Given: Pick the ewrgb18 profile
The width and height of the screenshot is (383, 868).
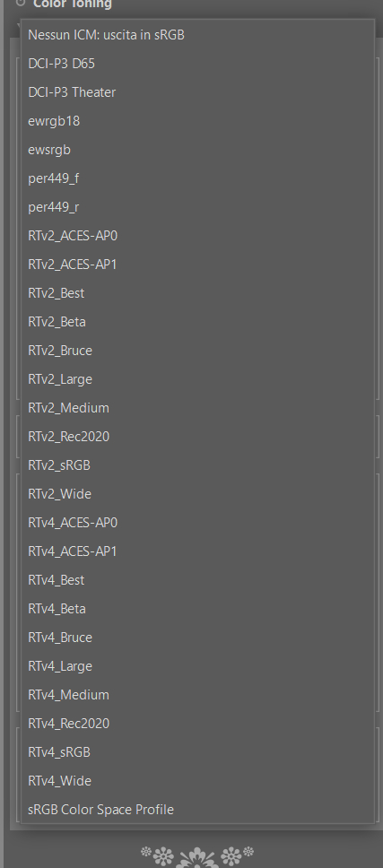Looking at the screenshot, I should point(197,121).
